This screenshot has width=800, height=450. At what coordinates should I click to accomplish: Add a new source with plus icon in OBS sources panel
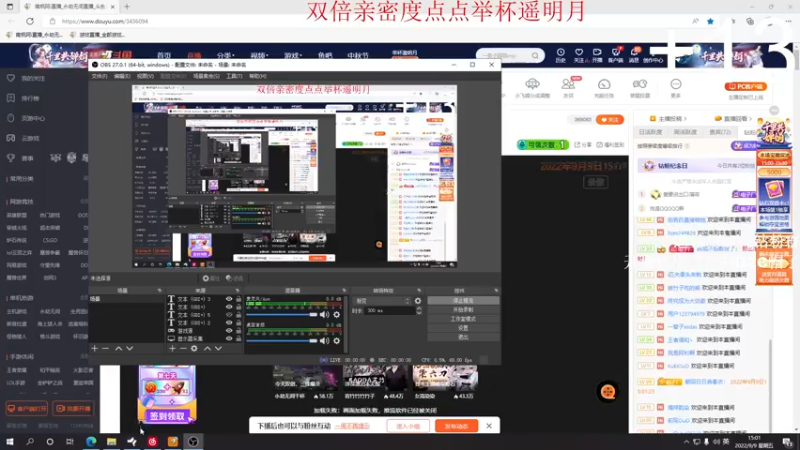[172, 348]
